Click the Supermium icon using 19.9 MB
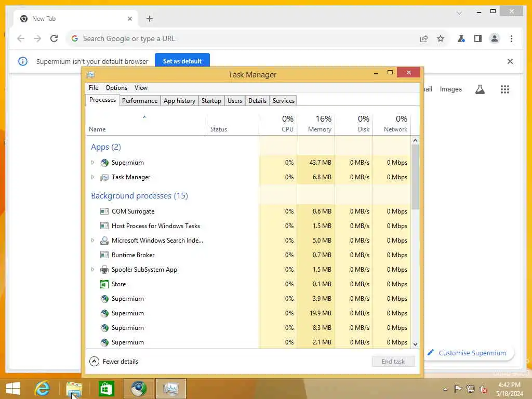Image resolution: width=532 pixels, height=399 pixels. (x=104, y=313)
